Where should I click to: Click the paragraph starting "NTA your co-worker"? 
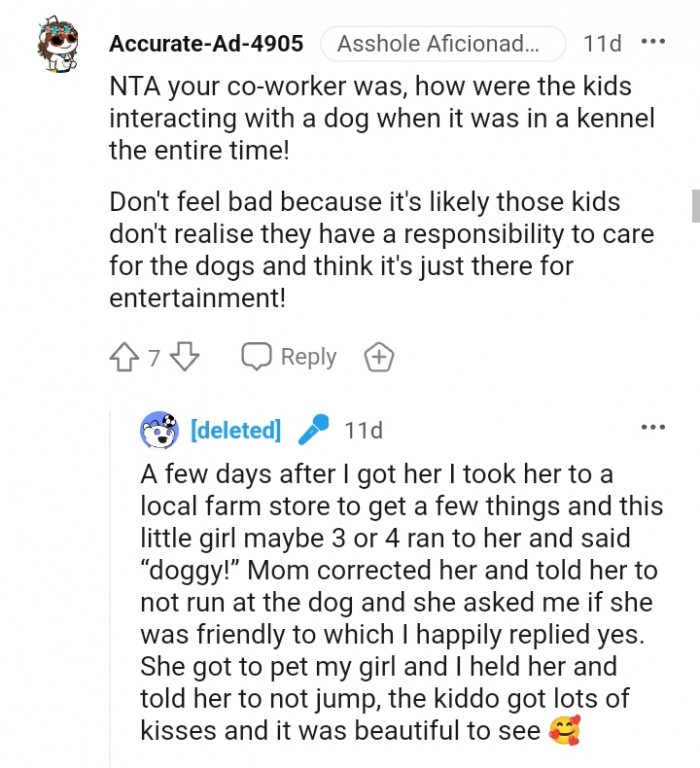[380, 119]
